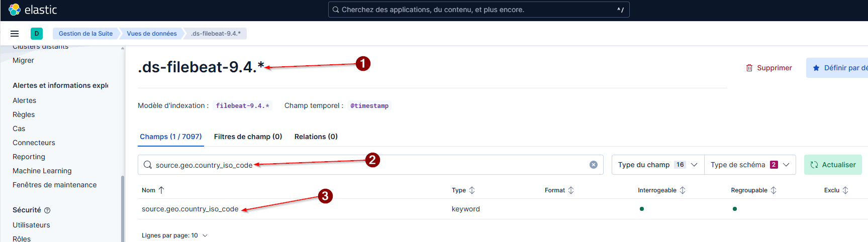Click the 16 count badge in Type du champ
Image resolution: width=868 pixels, height=242 pixels.
[x=680, y=165]
